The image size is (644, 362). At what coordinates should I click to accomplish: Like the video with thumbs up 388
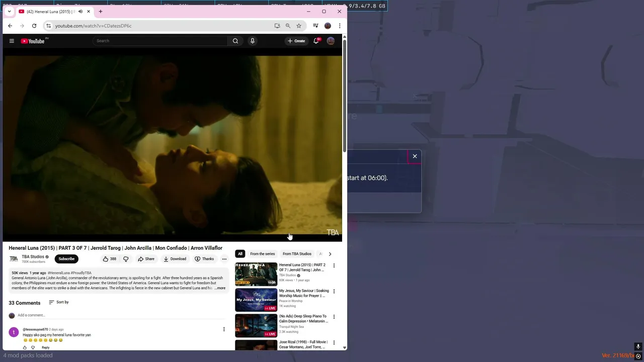pyautogui.click(x=109, y=259)
